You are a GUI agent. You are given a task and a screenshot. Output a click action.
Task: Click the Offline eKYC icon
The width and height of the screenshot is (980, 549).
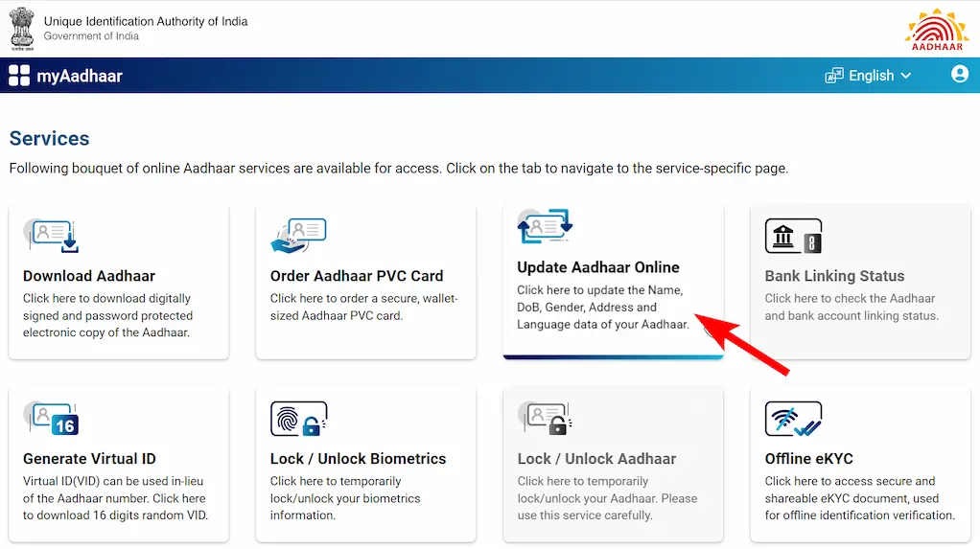pos(793,419)
